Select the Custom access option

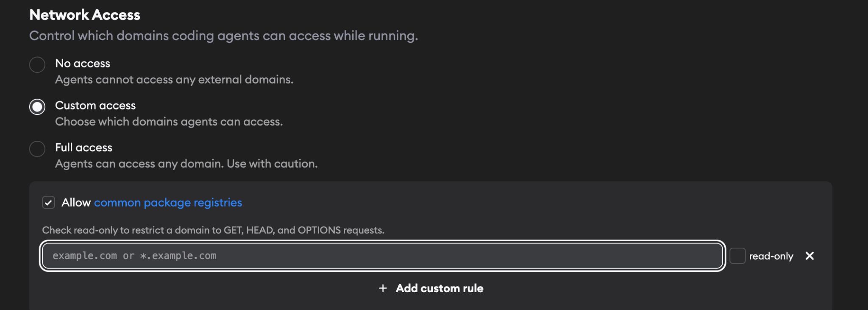(x=95, y=106)
